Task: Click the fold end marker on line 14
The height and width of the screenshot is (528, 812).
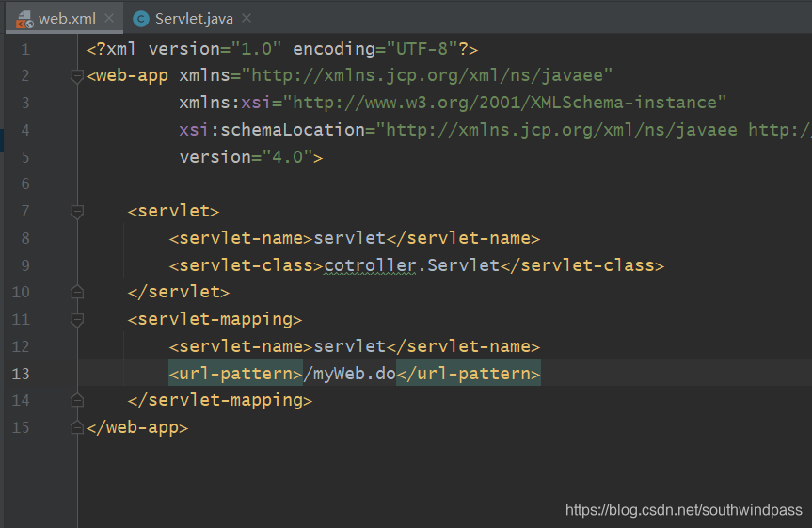Action: coord(77,400)
